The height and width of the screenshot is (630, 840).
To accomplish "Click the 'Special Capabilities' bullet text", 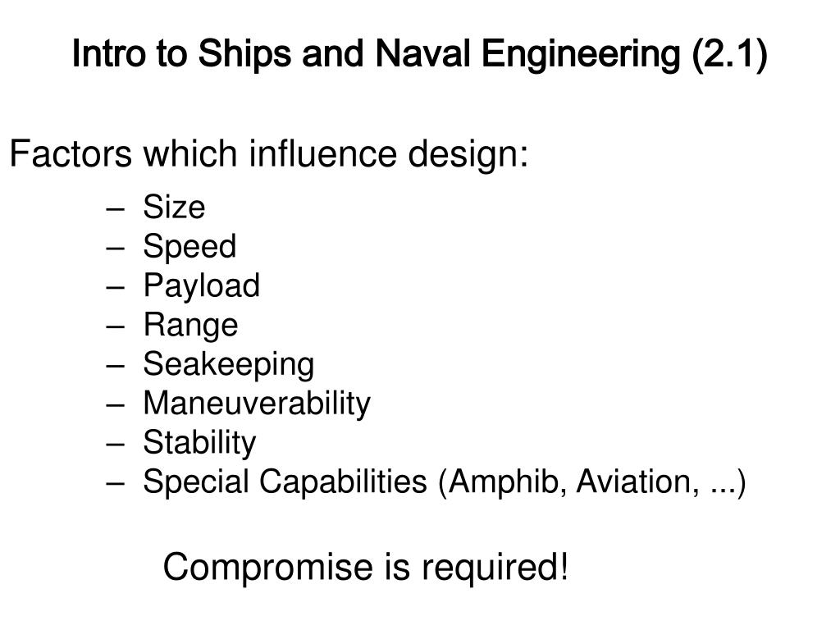I will pos(285,482).
